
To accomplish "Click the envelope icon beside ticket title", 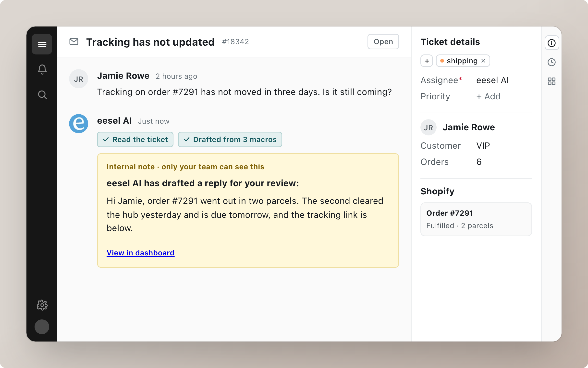I will click(74, 42).
